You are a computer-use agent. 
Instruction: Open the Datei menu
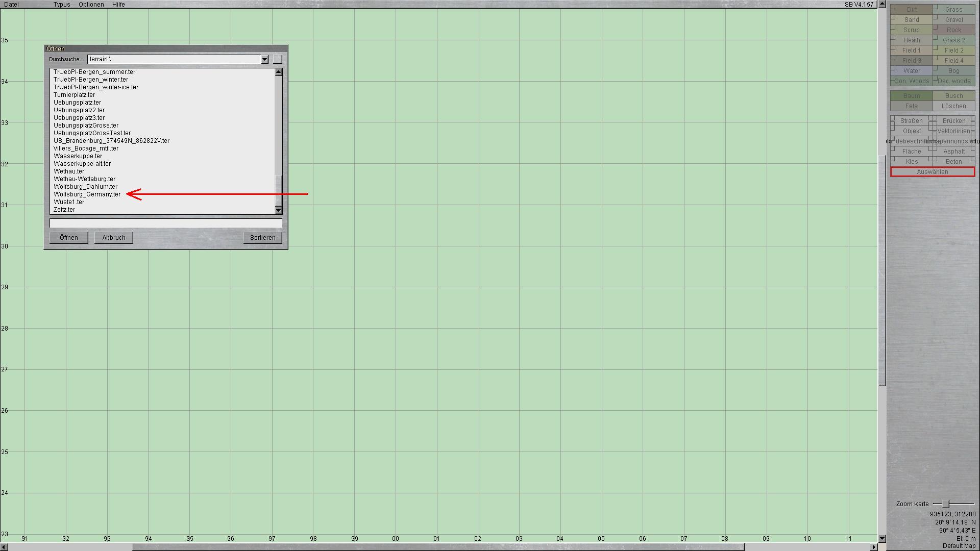tap(11, 5)
